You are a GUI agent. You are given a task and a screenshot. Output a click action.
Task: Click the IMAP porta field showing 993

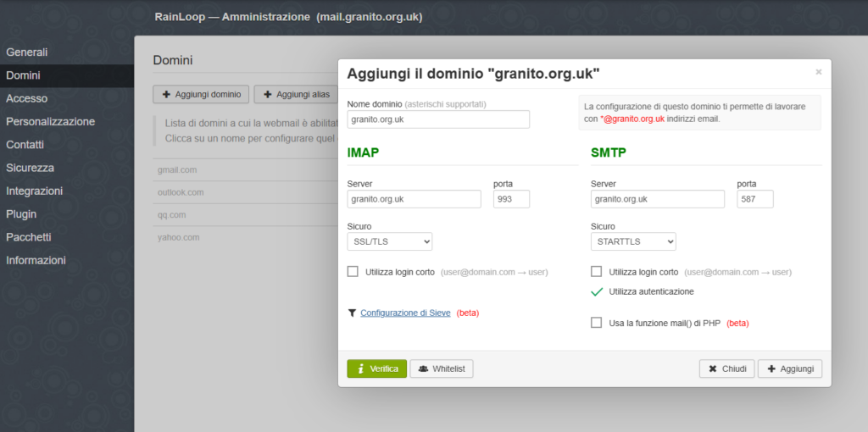(511, 199)
